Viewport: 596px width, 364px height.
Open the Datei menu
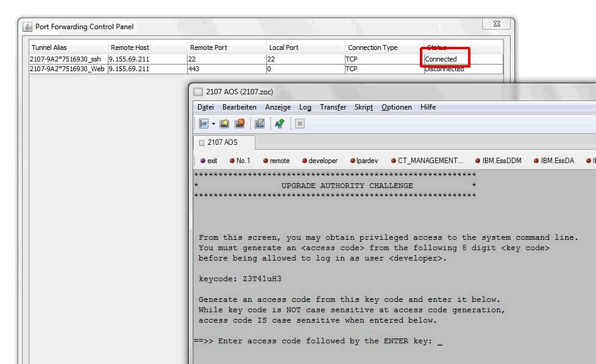205,107
